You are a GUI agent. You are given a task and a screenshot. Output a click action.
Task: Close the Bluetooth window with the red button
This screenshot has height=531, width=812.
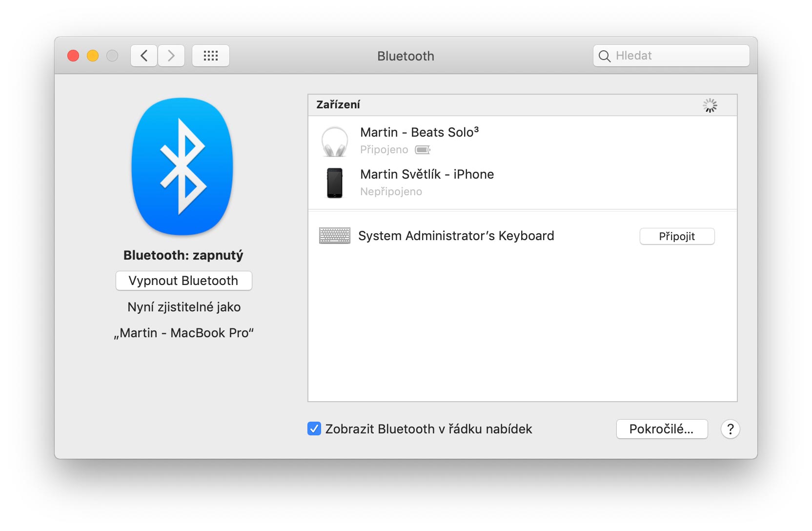pos(73,56)
